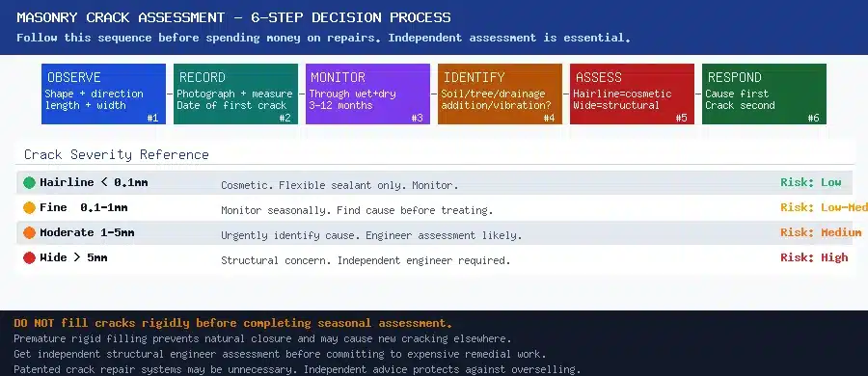Click the orange dot beside Moderate

tap(29, 232)
